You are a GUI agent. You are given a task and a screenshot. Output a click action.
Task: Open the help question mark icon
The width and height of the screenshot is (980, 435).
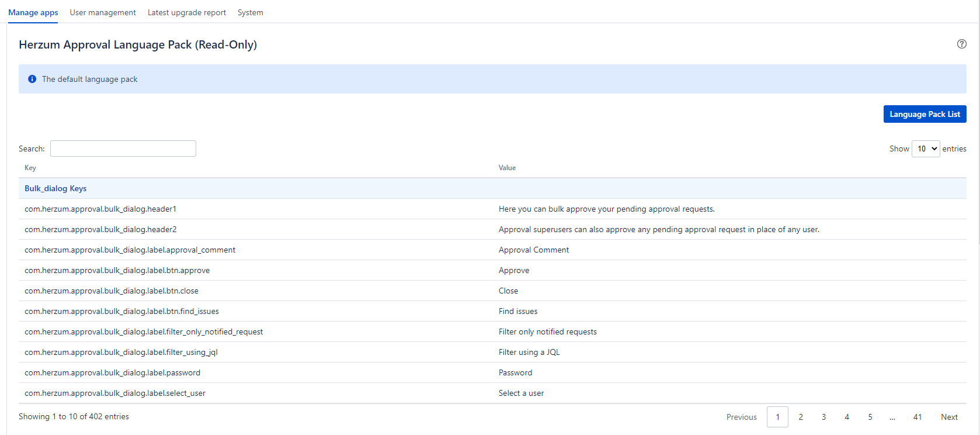(961, 44)
